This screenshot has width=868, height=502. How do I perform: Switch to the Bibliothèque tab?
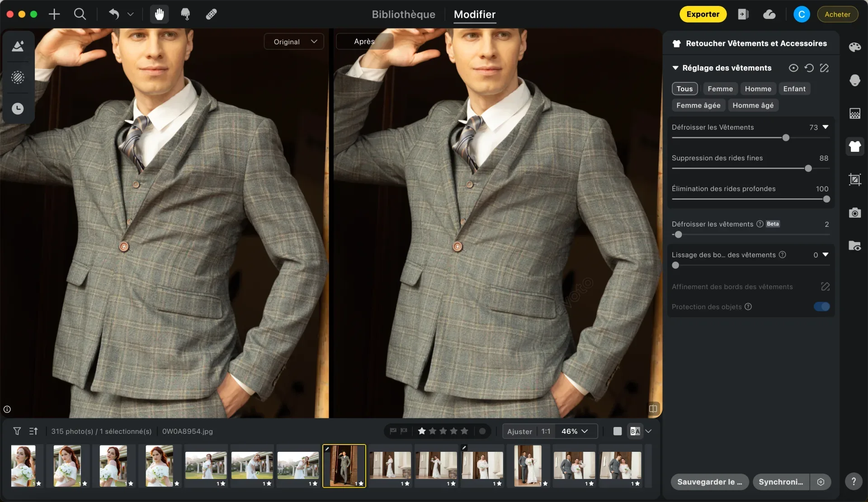403,14
